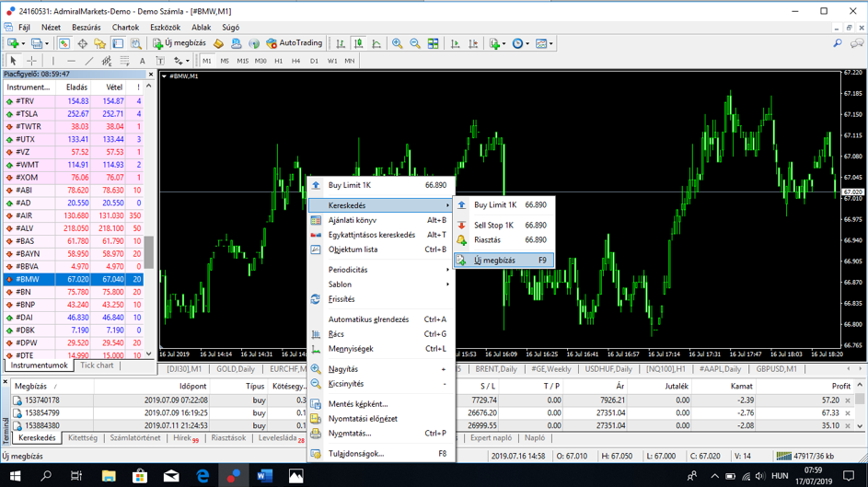The height and width of the screenshot is (487, 868).
Task: Toggle the Toolbox terminal panel icon
Action: click(118, 43)
